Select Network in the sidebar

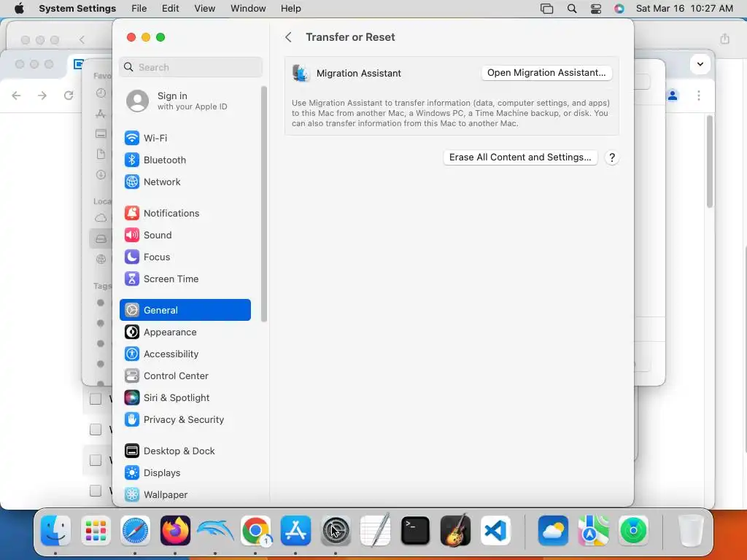(x=185, y=182)
